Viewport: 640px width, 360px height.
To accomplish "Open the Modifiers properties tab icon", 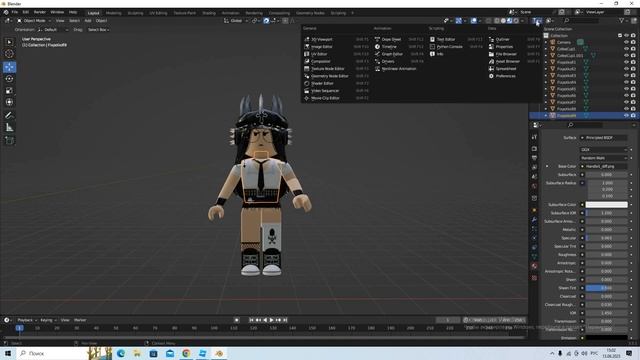I will [534, 220].
